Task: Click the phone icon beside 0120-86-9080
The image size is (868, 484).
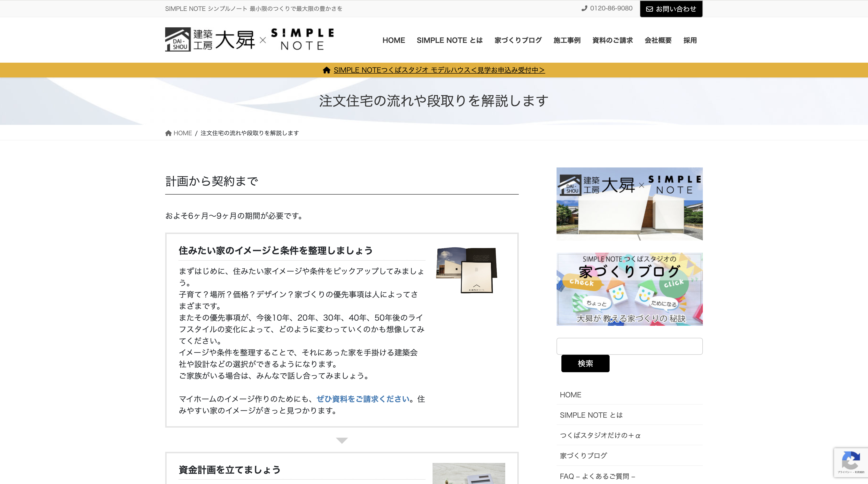Action: pyautogui.click(x=584, y=8)
